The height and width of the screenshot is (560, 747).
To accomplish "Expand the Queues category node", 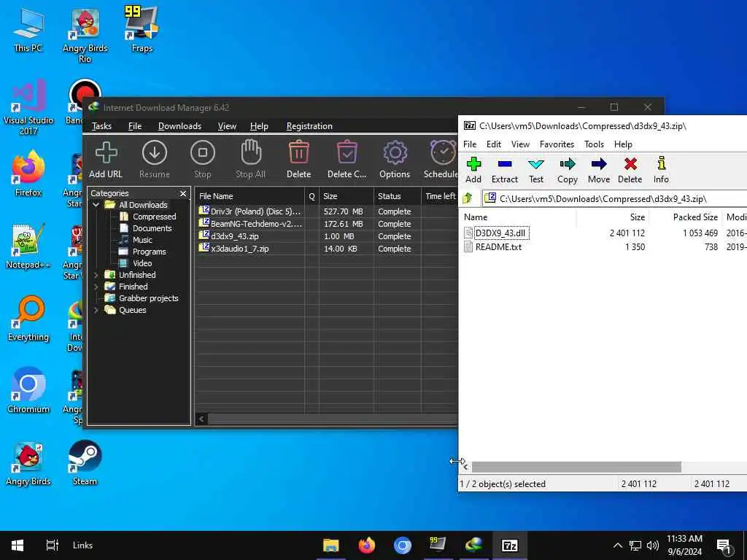I will pyautogui.click(x=96, y=310).
